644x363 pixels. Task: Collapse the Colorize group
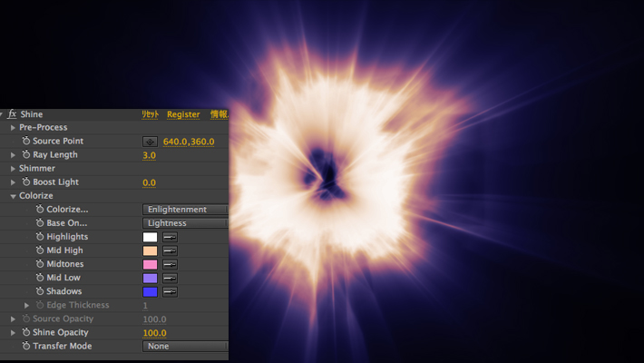pos(13,196)
